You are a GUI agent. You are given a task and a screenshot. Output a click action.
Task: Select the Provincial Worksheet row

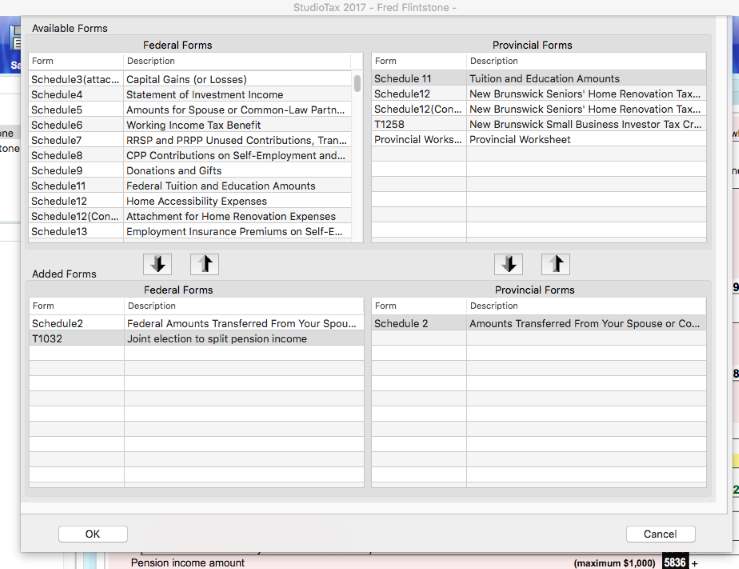pos(537,140)
